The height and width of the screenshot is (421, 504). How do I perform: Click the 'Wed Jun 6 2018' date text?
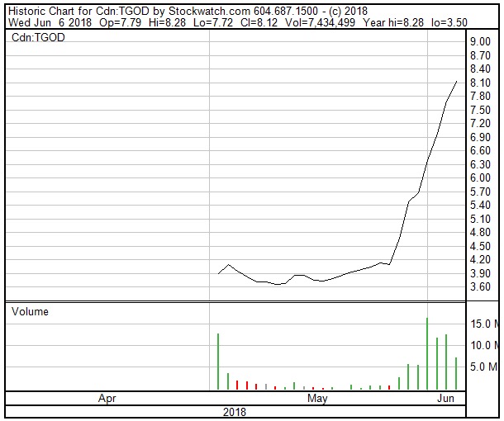50,22
